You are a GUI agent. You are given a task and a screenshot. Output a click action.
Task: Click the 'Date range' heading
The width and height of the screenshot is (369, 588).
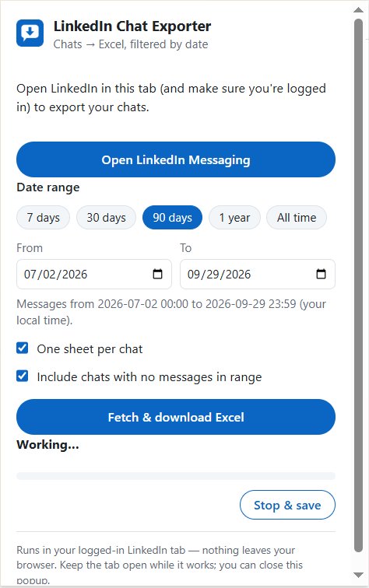pyautogui.click(x=48, y=187)
